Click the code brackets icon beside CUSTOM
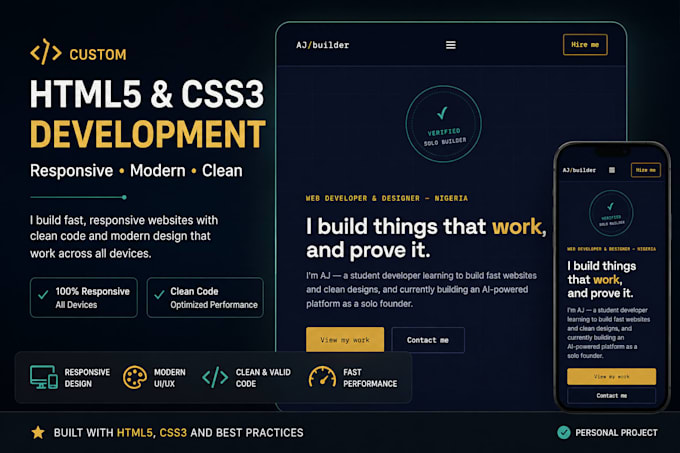 coord(46,52)
